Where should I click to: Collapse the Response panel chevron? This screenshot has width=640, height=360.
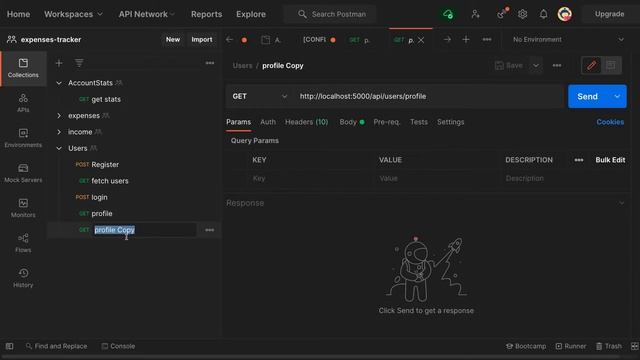[621, 203]
